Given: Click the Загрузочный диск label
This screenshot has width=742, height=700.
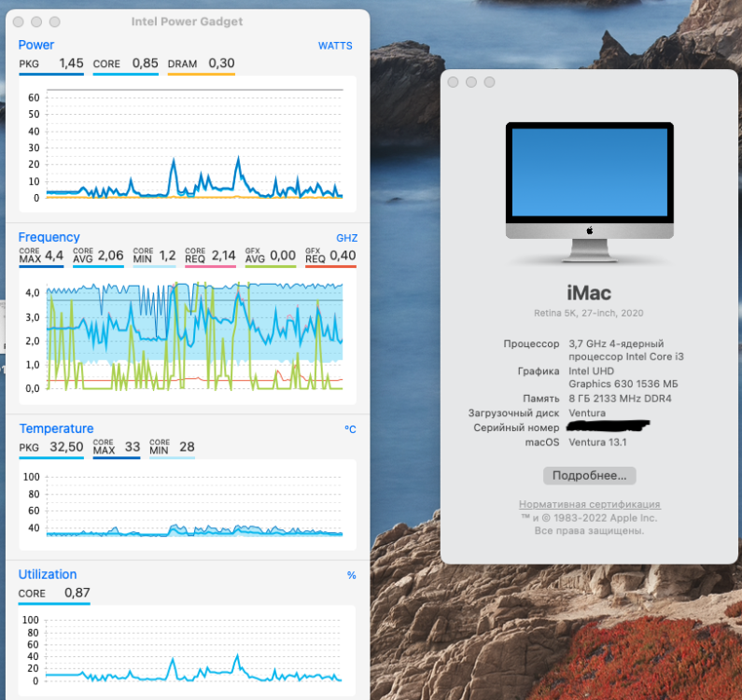Looking at the screenshot, I should (513, 413).
